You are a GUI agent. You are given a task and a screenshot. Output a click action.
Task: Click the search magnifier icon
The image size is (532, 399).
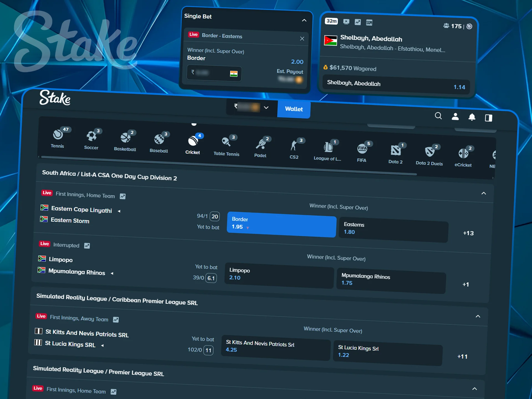coord(438,116)
